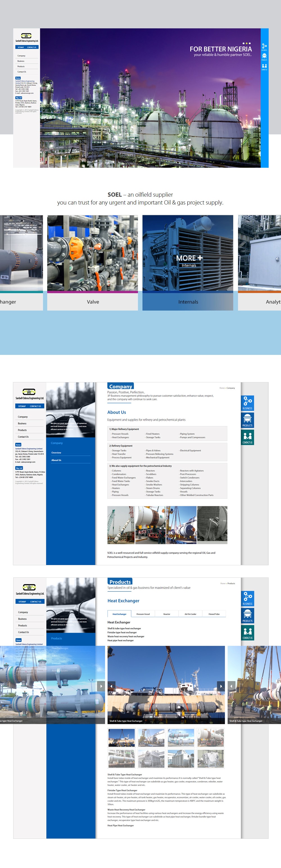Image resolution: width=281 pixels, height=868 pixels.
Task: Switch to the Reactor tab
Action: [x=167, y=614]
